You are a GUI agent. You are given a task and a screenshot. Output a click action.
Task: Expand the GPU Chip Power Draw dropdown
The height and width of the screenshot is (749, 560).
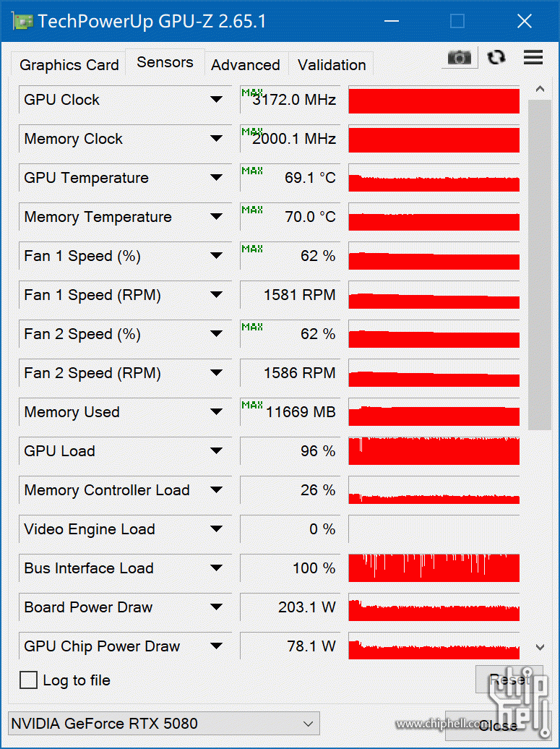[x=216, y=646]
